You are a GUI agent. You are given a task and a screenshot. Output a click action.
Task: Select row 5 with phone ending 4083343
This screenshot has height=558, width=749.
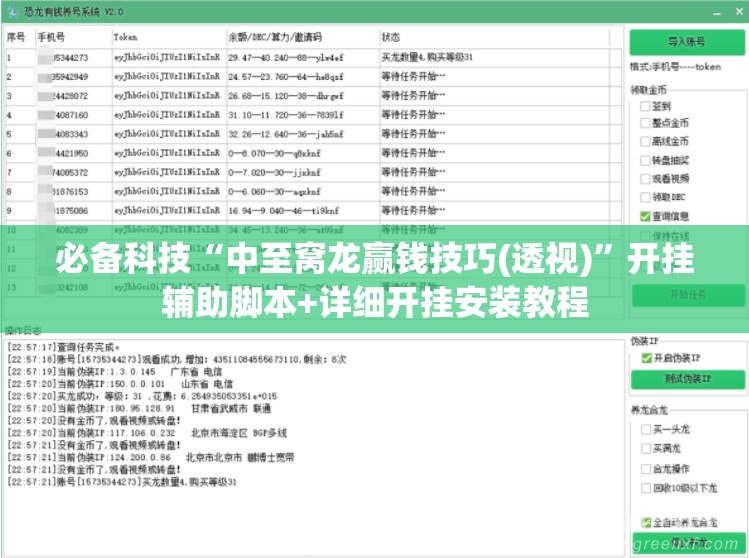click(x=313, y=134)
